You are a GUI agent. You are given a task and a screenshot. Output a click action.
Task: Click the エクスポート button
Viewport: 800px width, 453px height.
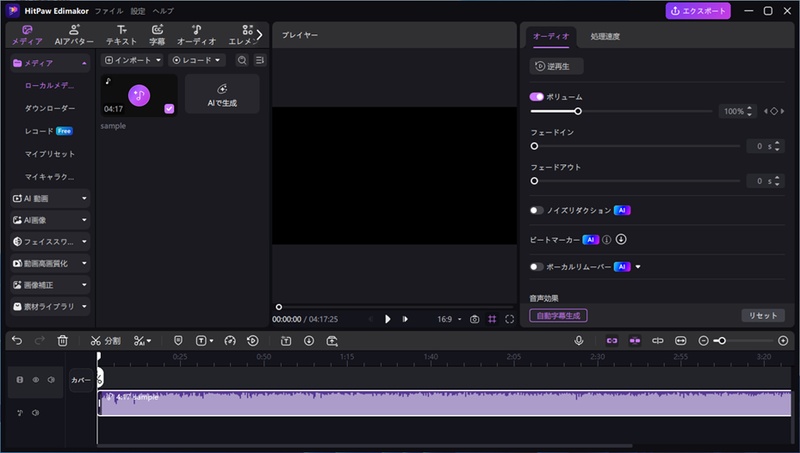[x=697, y=11]
